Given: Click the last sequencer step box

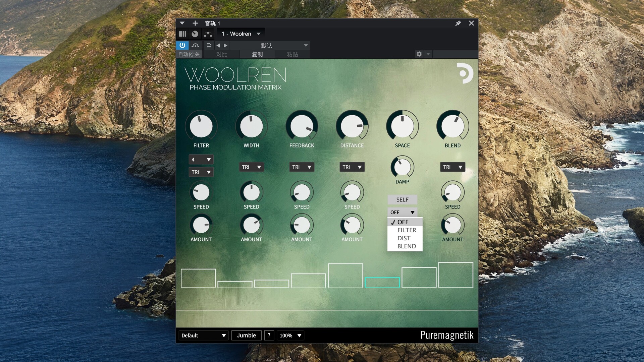Looking at the screenshot, I should click(455, 275).
